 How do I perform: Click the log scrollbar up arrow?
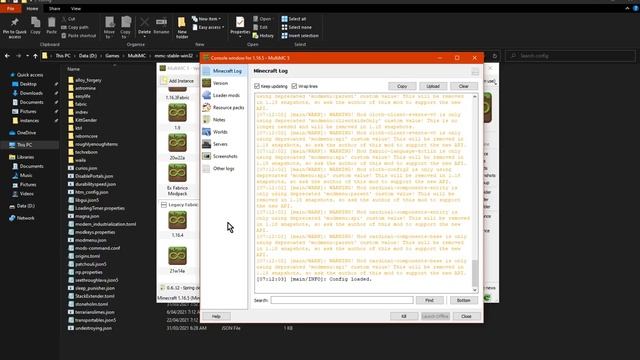(x=475, y=97)
